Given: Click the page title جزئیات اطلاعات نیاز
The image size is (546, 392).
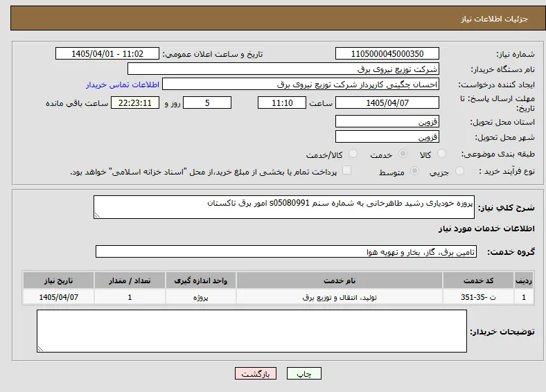Looking at the screenshot, I should pyautogui.click(x=495, y=19).
